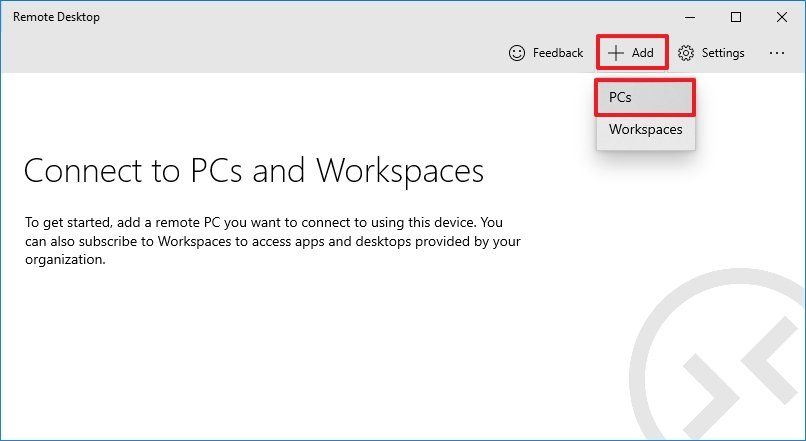
Task: Maximize the Remote Desktop window
Action: pyautogui.click(x=736, y=17)
